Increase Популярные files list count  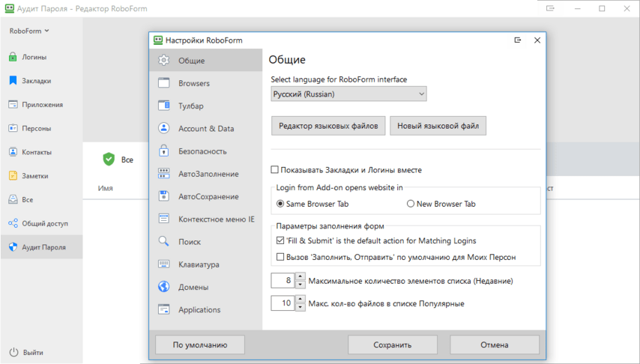click(300, 299)
